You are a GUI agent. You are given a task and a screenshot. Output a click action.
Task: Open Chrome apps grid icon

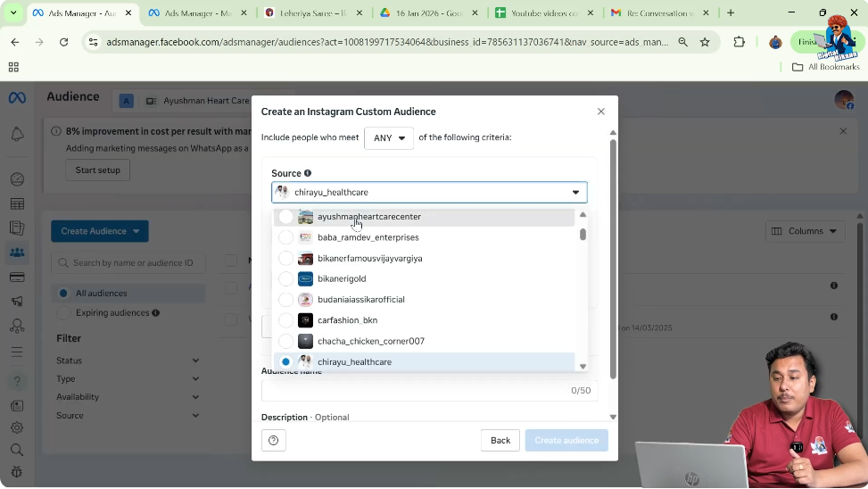14,67
